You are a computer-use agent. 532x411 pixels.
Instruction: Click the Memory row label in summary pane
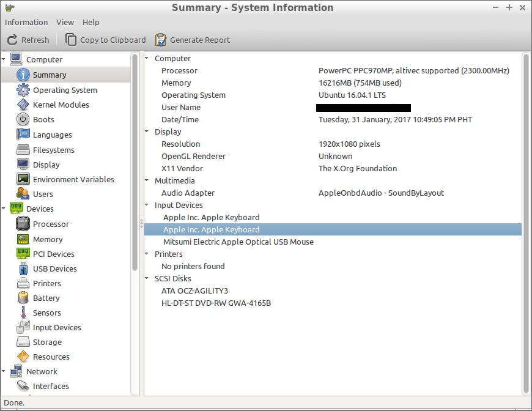tap(176, 83)
